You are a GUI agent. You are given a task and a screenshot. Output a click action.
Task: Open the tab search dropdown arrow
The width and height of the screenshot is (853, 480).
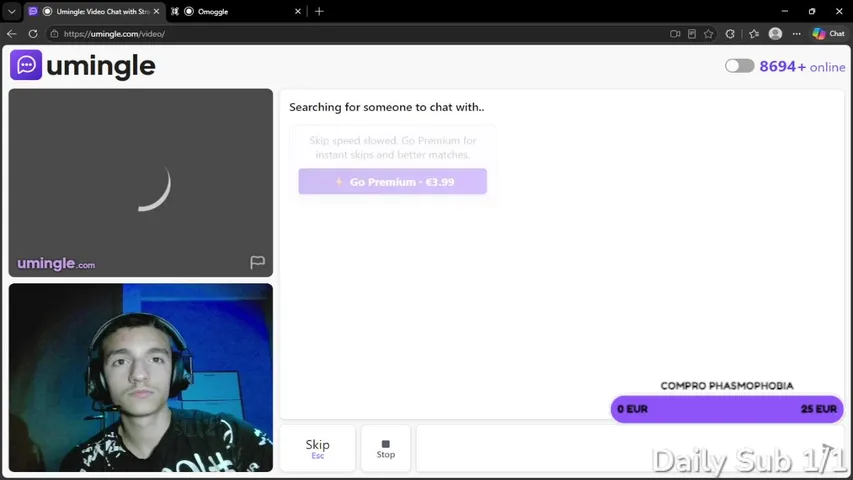pos(11,11)
